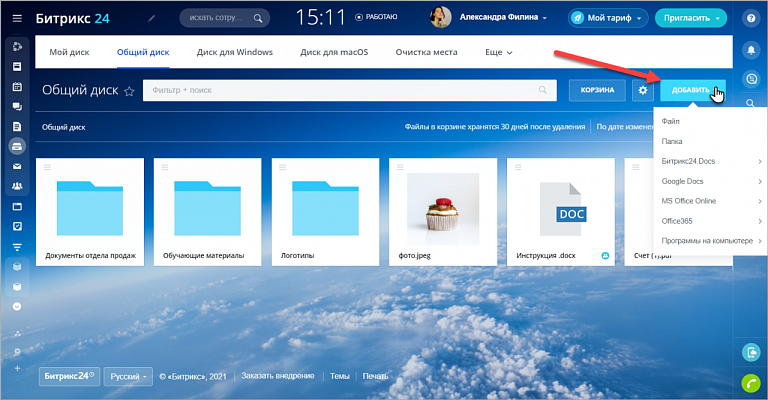768x400 pixels.
Task: Click the Печать link in footer
Action: coord(375,376)
